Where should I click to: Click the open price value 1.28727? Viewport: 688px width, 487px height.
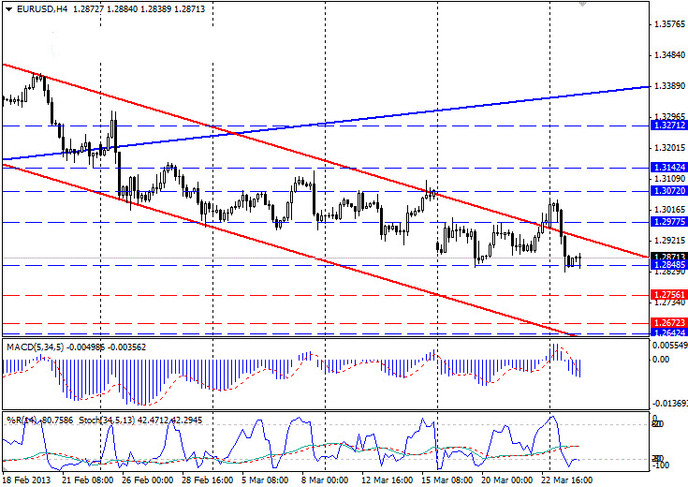88,9
